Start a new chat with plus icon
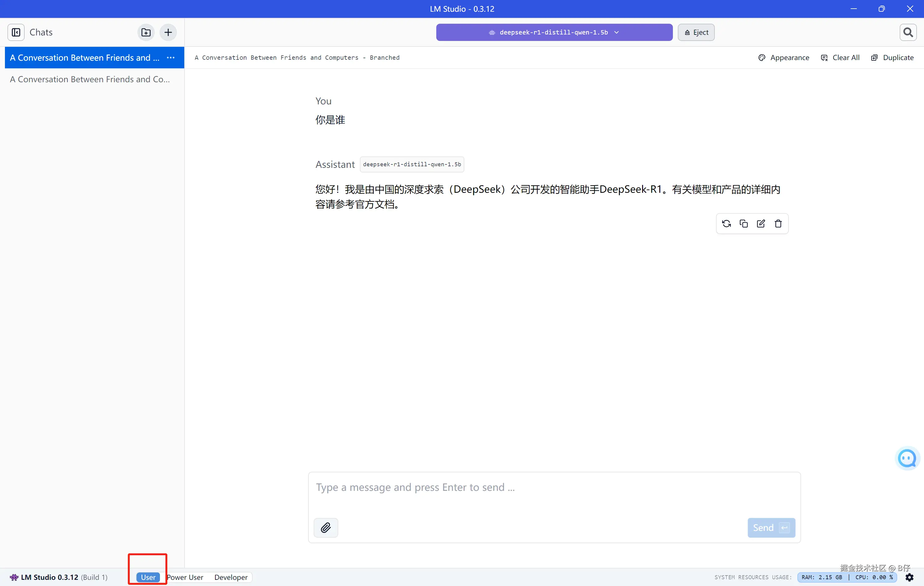 pos(168,32)
